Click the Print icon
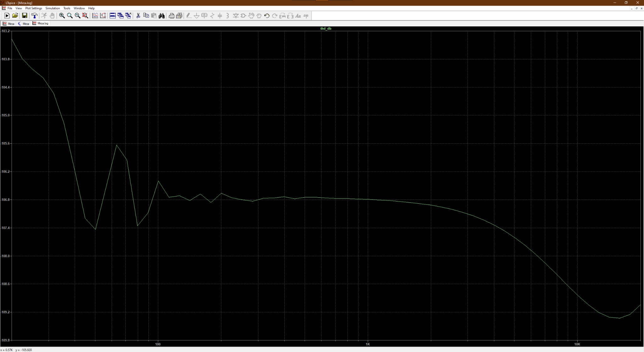Screen dimensions: 644x352 (x=171, y=16)
